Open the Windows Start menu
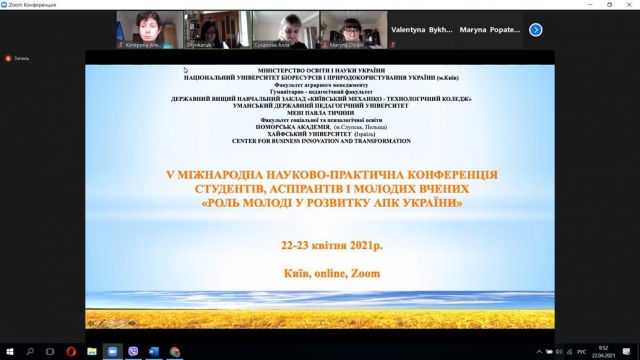Viewport: 640px width, 360px height. pyautogui.click(x=10, y=351)
